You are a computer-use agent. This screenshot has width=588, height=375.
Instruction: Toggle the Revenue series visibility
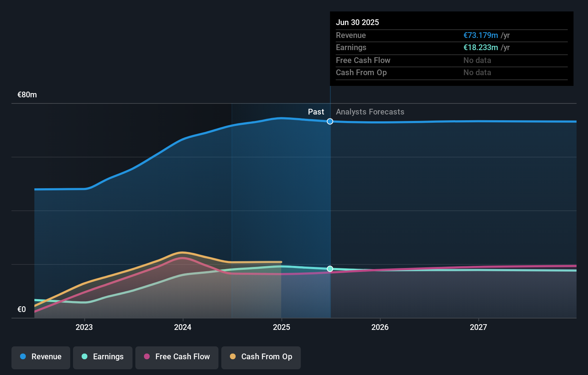(x=40, y=357)
